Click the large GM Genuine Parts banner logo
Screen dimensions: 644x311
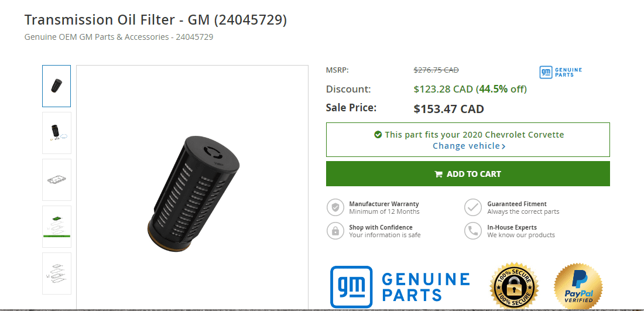[400, 286]
